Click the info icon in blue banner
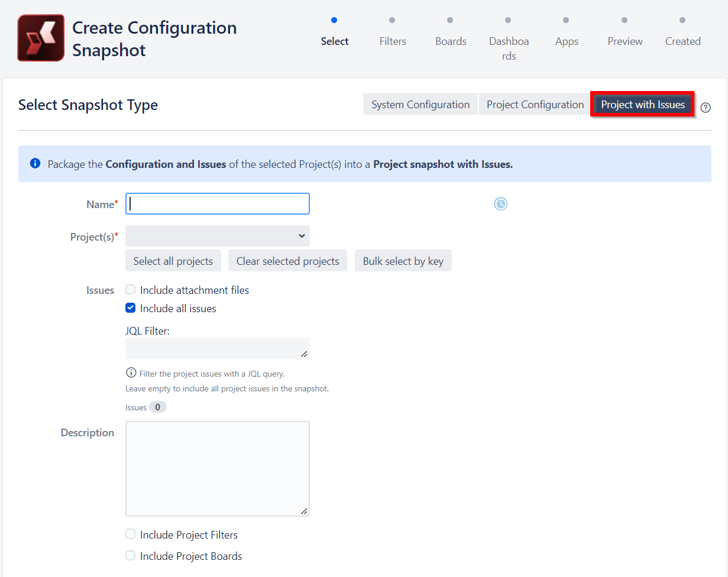 point(35,164)
